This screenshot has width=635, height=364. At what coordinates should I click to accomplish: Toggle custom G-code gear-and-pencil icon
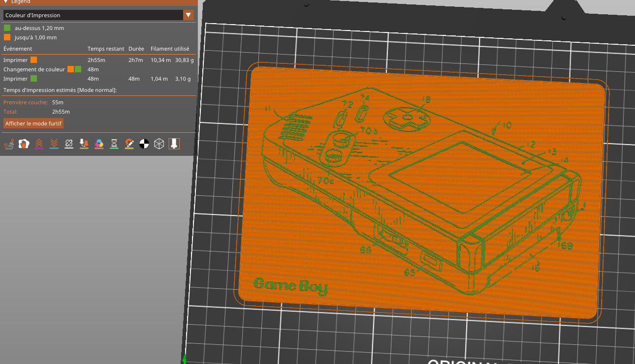tap(129, 144)
